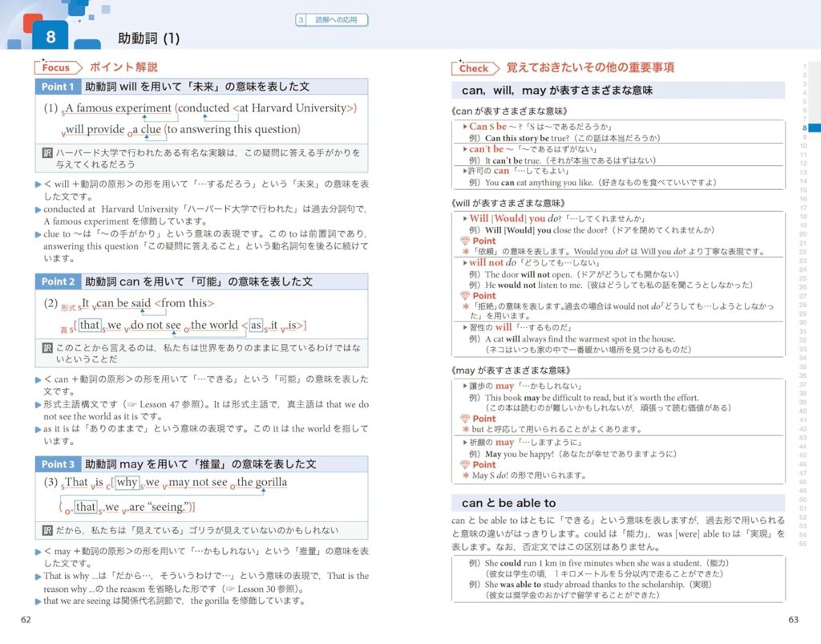Viewport: 821px width, 644px height.
Task: Click the Focus badge
Action: 58,67
